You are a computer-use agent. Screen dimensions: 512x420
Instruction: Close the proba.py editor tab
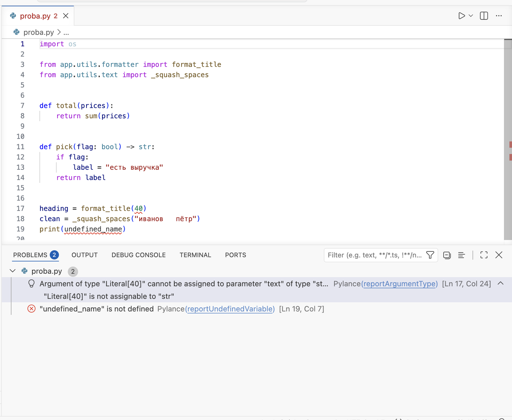[66, 16]
